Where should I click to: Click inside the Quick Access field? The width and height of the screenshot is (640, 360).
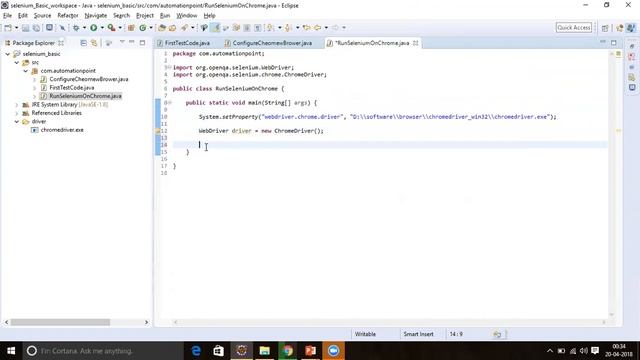click(574, 28)
